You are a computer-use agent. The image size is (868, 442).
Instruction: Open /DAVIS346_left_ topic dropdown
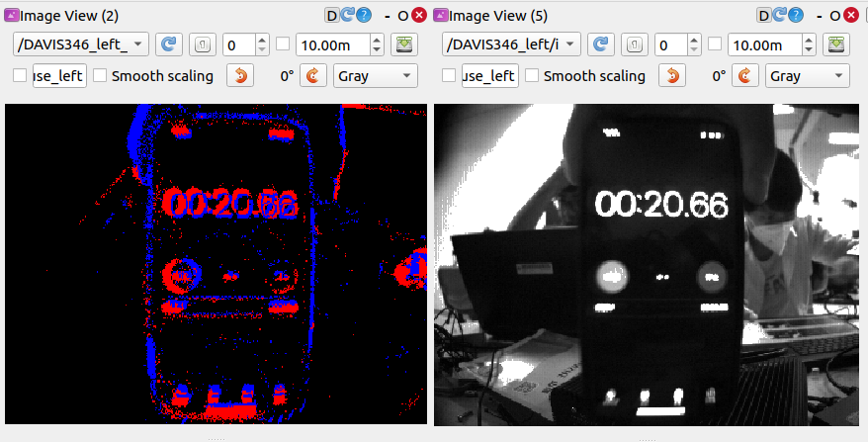pos(81,44)
